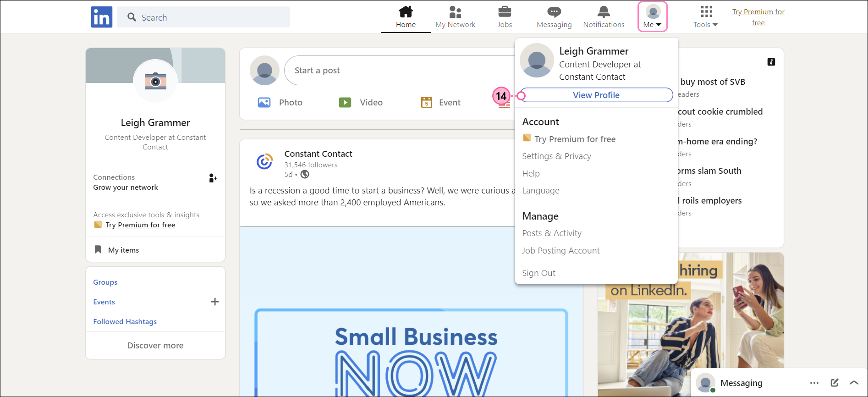Open Connections Grow your network
The image size is (868, 397).
[x=126, y=182]
